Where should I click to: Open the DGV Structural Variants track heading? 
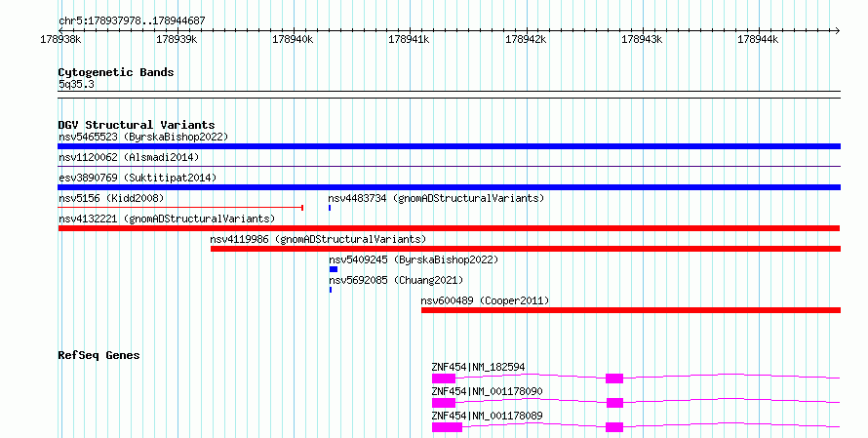[x=137, y=125]
